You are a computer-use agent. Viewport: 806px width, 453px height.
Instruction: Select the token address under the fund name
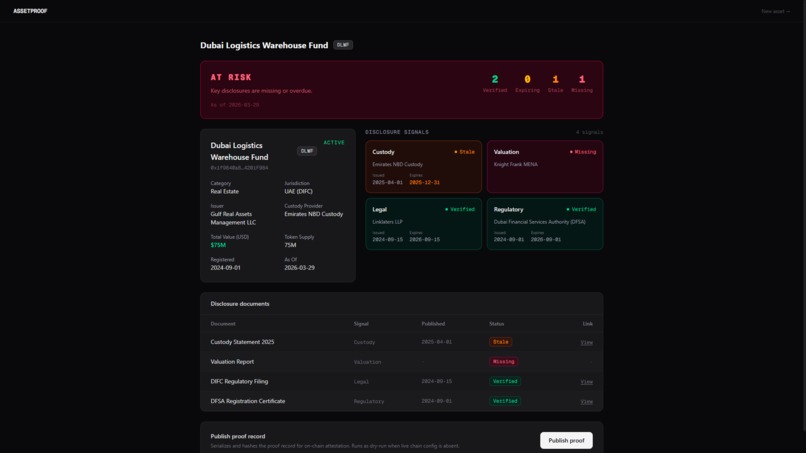click(x=239, y=168)
